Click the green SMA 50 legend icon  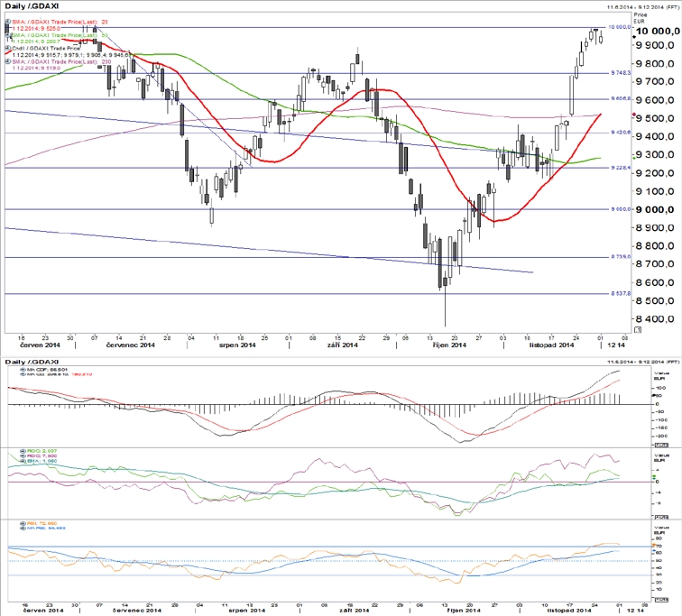point(8,35)
